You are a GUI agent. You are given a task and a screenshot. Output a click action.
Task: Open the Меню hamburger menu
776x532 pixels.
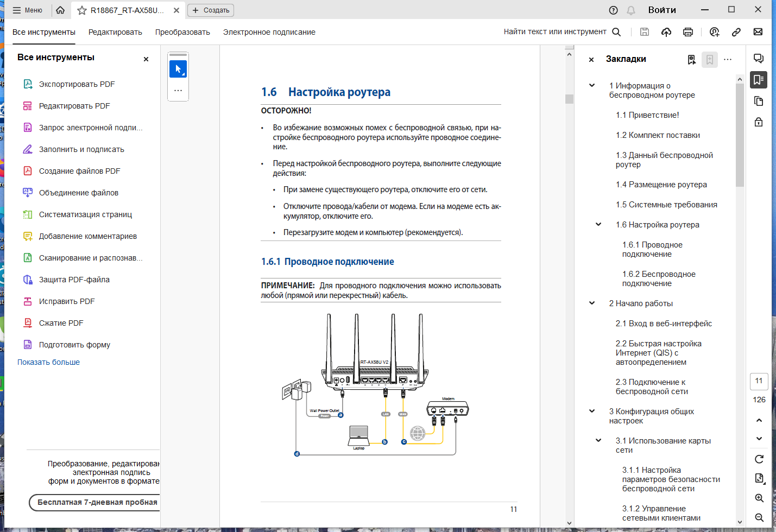click(x=27, y=10)
